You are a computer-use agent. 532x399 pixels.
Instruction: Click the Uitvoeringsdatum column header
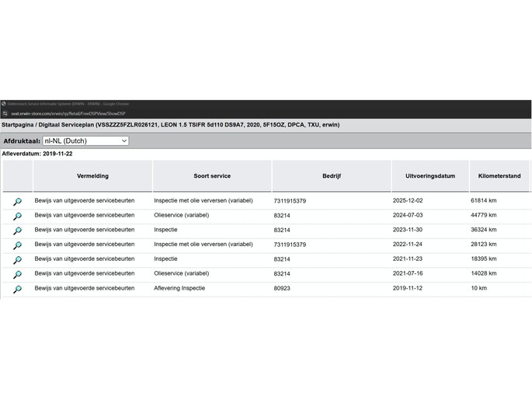click(429, 176)
